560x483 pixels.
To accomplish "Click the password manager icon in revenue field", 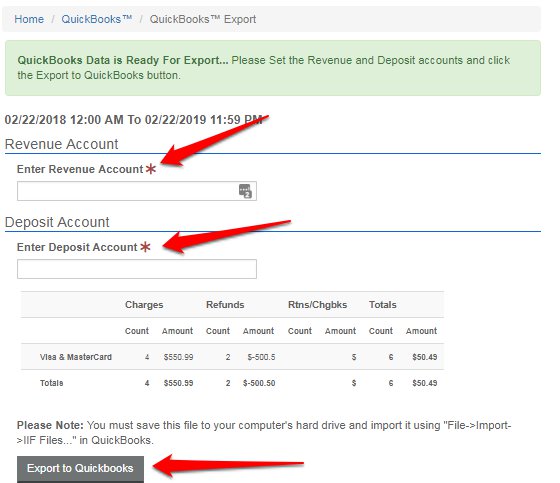I will (x=245, y=191).
